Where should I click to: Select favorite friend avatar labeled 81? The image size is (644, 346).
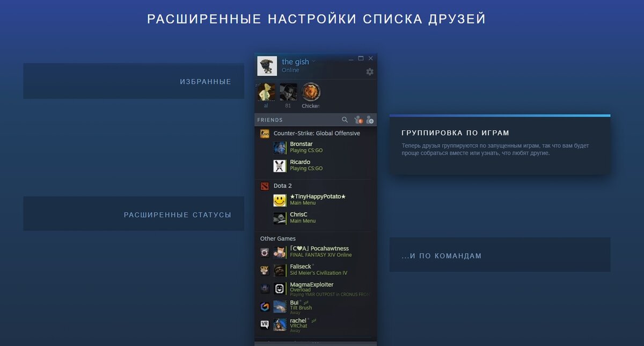[x=288, y=92]
